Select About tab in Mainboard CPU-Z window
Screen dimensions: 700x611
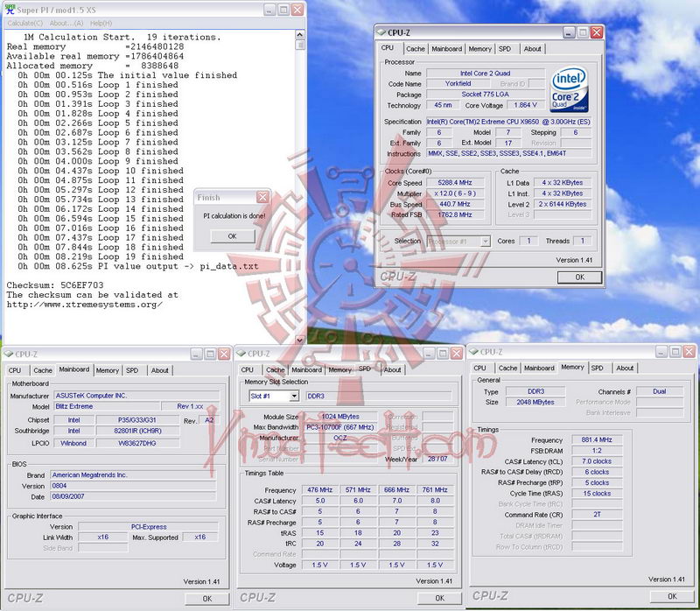click(x=160, y=370)
